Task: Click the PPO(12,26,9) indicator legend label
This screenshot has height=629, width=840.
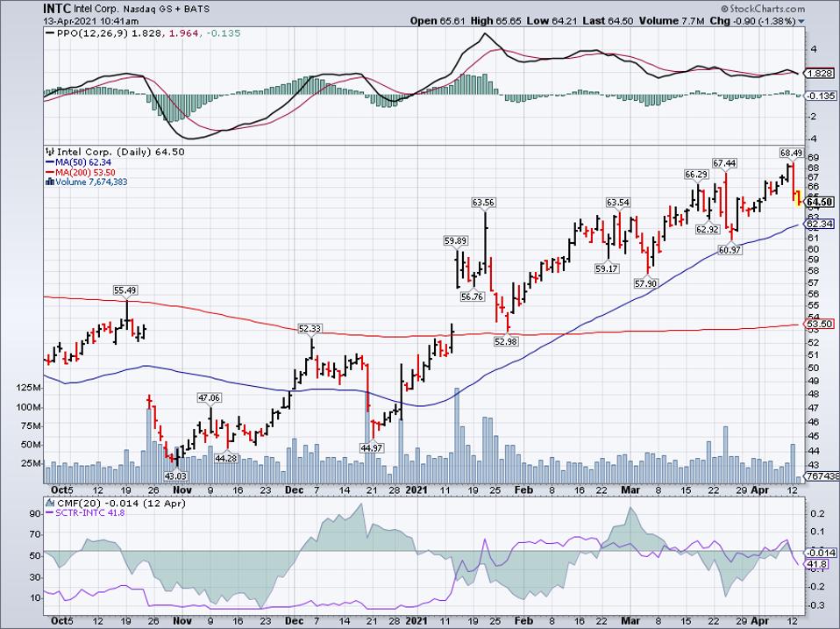Action: (x=93, y=33)
